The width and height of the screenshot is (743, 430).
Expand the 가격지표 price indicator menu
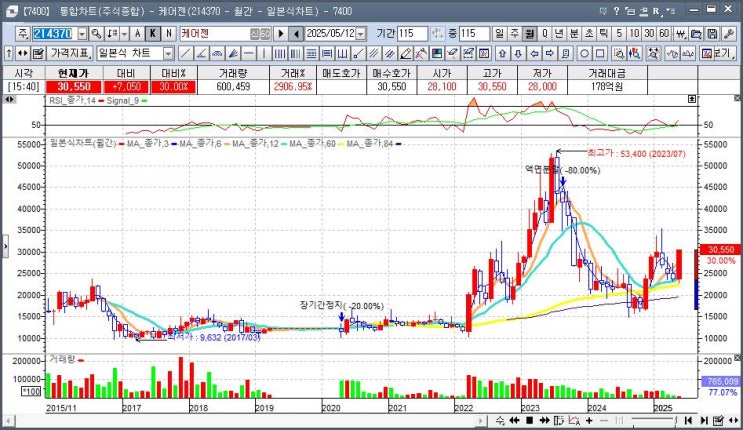pos(70,53)
